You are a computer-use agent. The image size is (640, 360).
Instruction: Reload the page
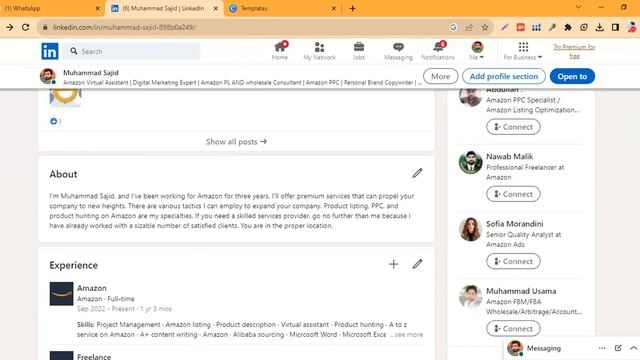(x=25, y=27)
